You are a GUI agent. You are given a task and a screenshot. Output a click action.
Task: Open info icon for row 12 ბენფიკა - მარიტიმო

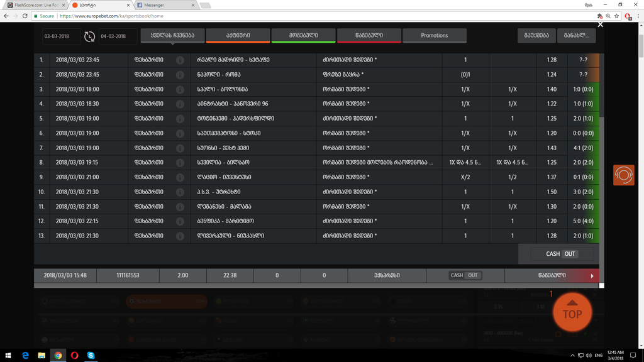(x=180, y=221)
